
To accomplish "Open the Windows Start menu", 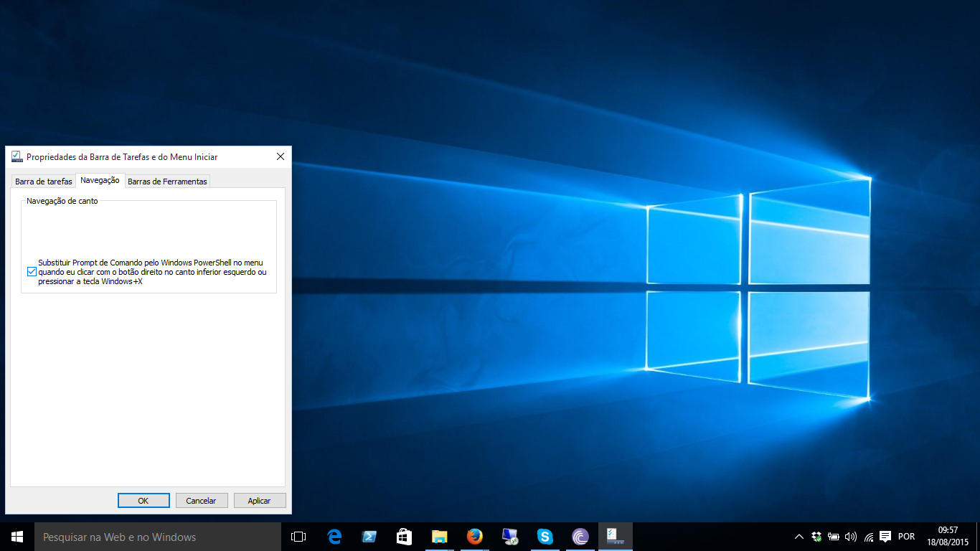I will (x=17, y=537).
